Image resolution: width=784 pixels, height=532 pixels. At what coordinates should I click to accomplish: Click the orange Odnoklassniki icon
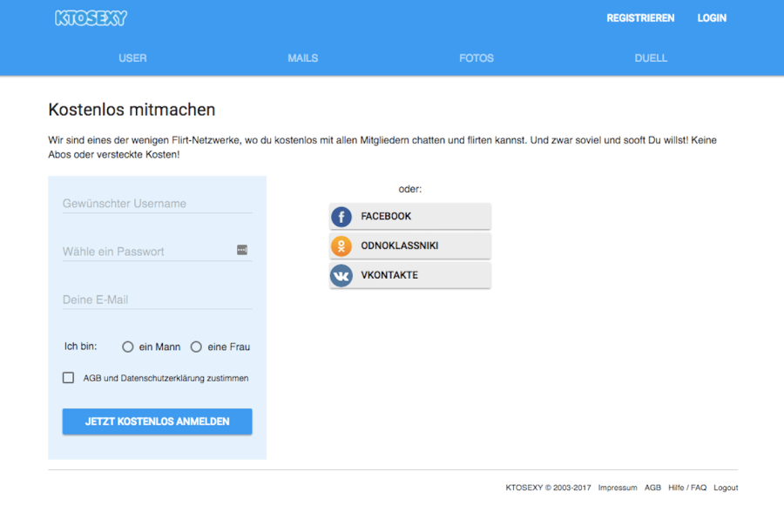point(341,246)
